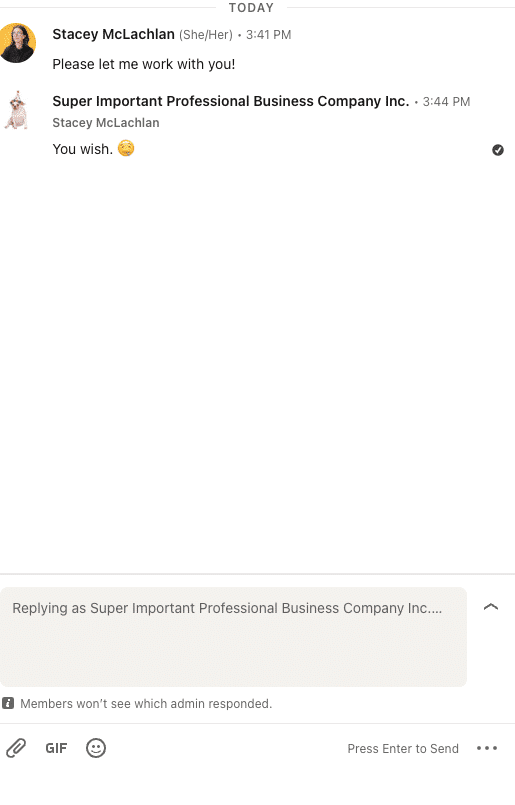Click the Stacey McLachlan sender name
This screenshot has height=805, width=515.
click(x=113, y=34)
